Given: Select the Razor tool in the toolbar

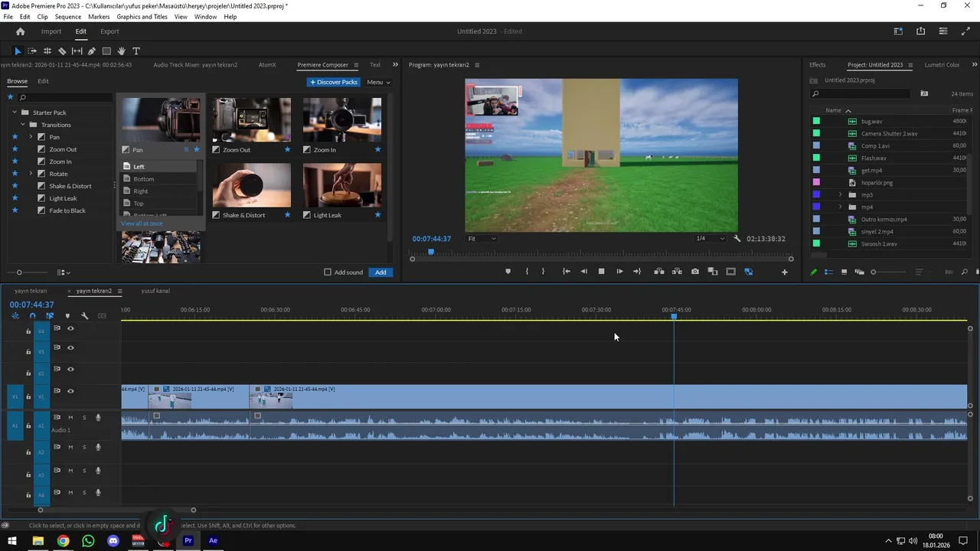Looking at the screenshot, I should (62, 51).
